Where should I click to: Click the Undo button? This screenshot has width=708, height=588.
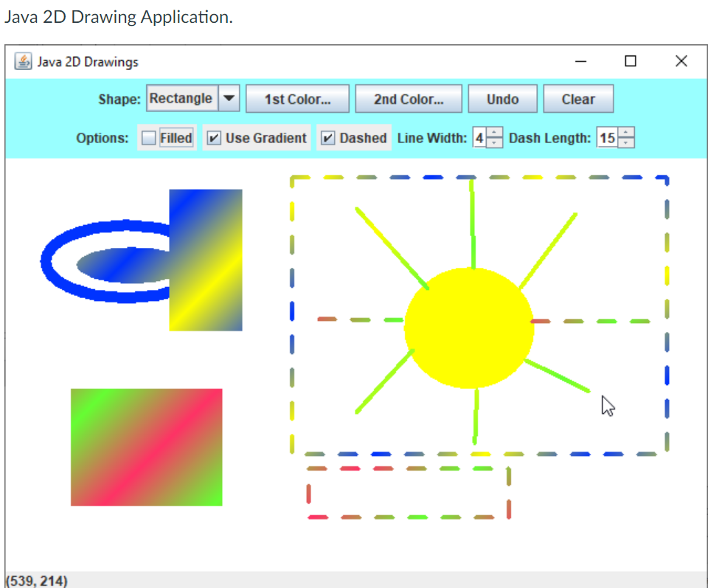(502, 98)
